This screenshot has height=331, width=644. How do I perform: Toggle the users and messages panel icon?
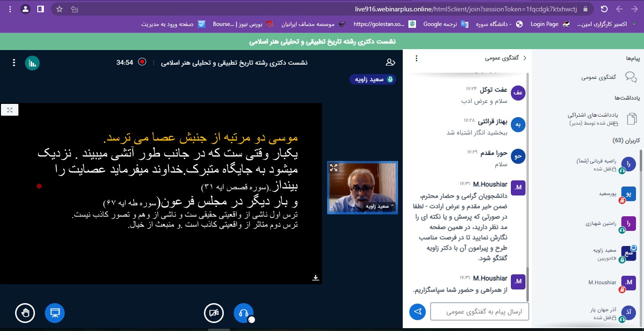pyautogui.click(x=390, y=62)
